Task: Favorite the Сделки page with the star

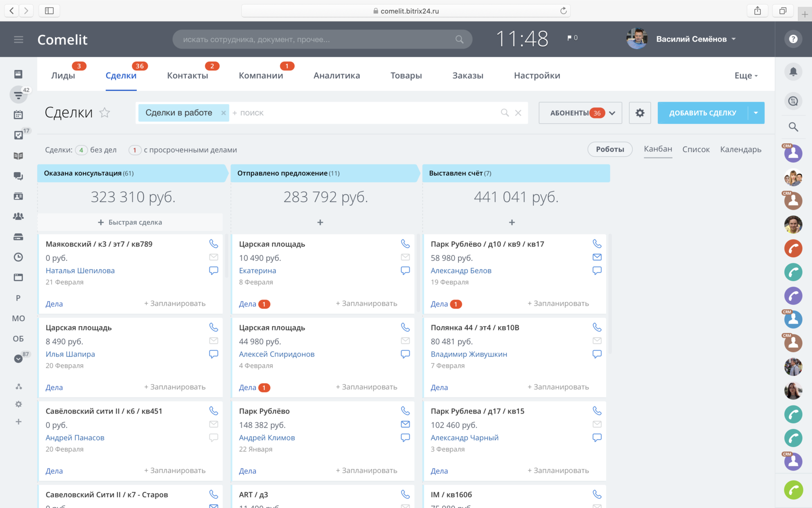Action: [x=105, y=113]
